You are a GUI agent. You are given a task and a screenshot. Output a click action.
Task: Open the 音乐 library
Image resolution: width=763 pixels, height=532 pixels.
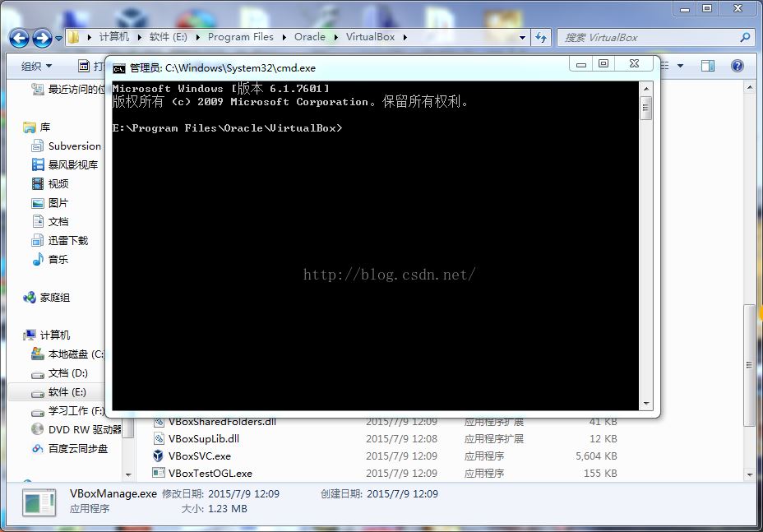coord(50,260)
